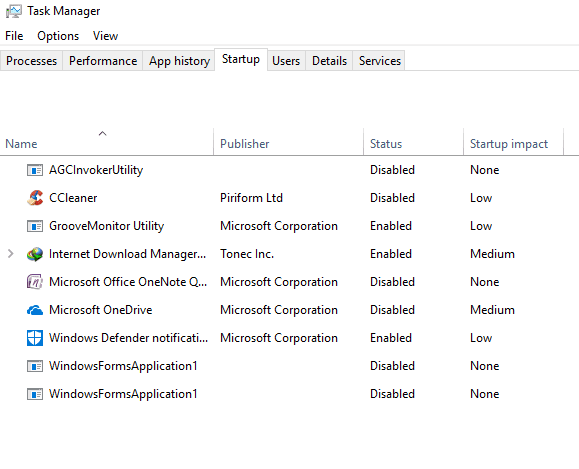The height and width of the screenshot is (469, 579).
Task: Open the File menu
Action: coord(14,36)
